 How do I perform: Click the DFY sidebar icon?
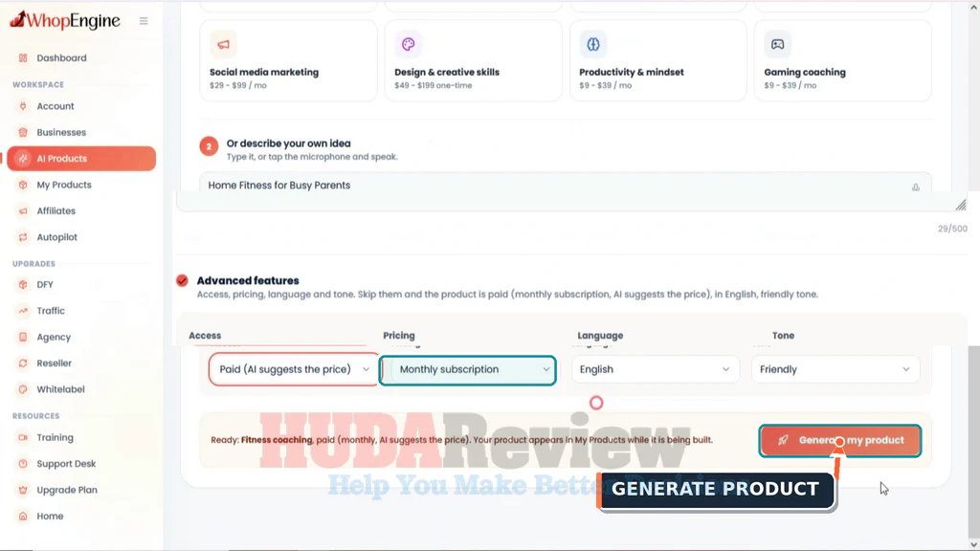[x=23, y=285]
